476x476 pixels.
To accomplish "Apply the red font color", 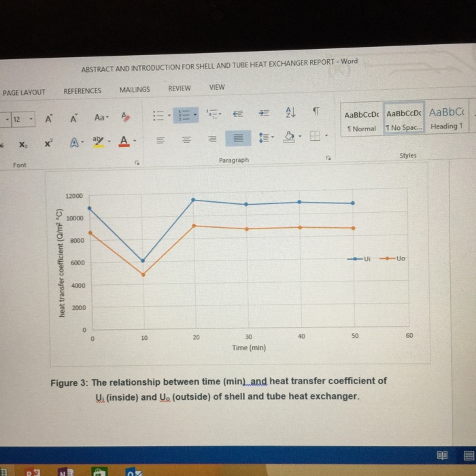I will (124, 141).
